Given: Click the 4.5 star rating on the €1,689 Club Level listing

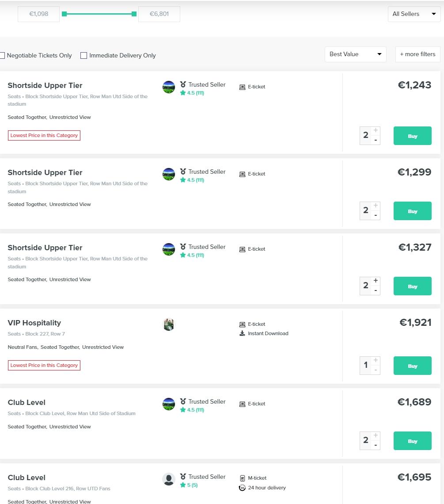Looking at the screenshot, I should tap(192, 410).
